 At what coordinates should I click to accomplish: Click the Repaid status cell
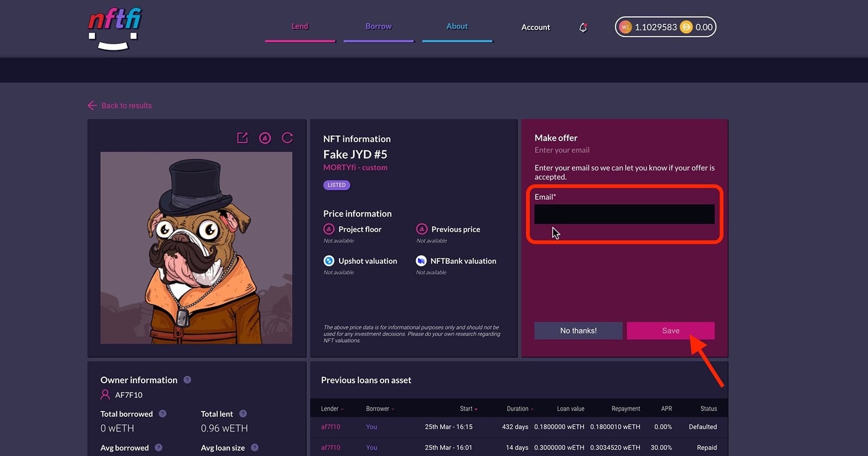707,448
